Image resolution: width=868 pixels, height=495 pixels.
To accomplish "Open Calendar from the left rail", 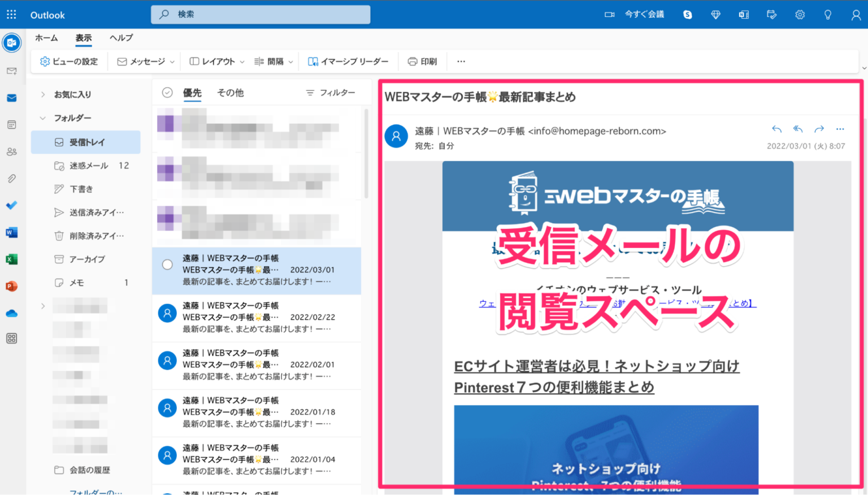I will pos(11,125).
